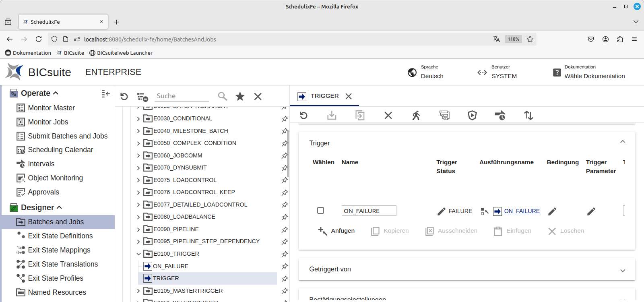Click the Dokumentation question mark icon
Image resolution: width=644 pixels, height=302 pixels.
pos(557,72)
